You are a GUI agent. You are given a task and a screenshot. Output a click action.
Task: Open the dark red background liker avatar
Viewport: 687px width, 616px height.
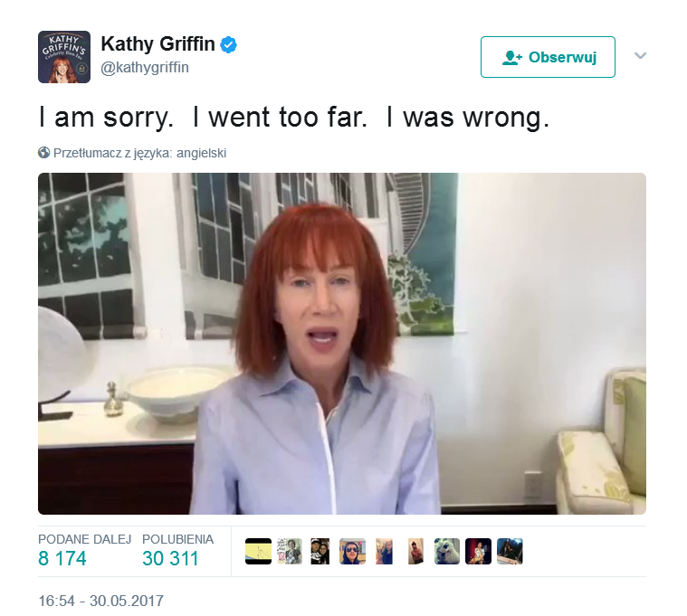tap(479, 551)
